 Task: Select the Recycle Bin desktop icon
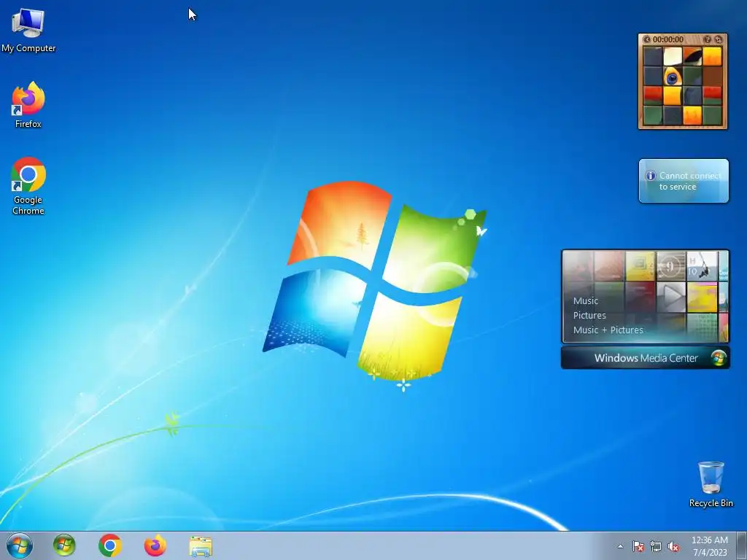tap(711, 483)
